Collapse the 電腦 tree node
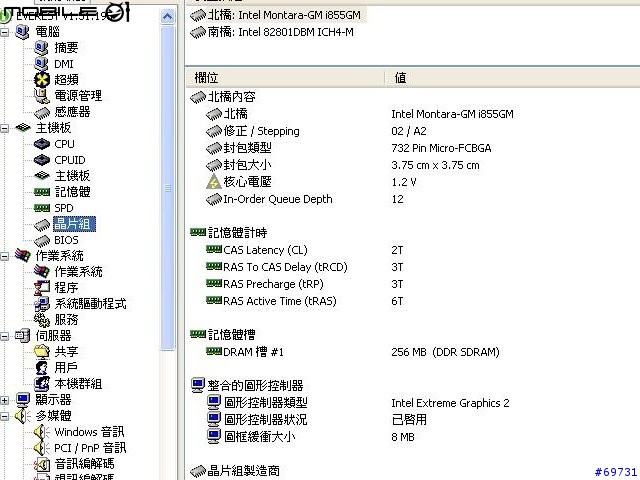Viewport: 640px width, 480px height. (4, 32)
